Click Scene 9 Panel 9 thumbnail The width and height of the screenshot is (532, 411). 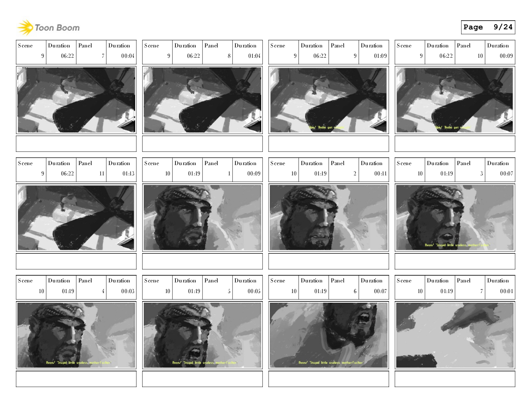point(329,100)
